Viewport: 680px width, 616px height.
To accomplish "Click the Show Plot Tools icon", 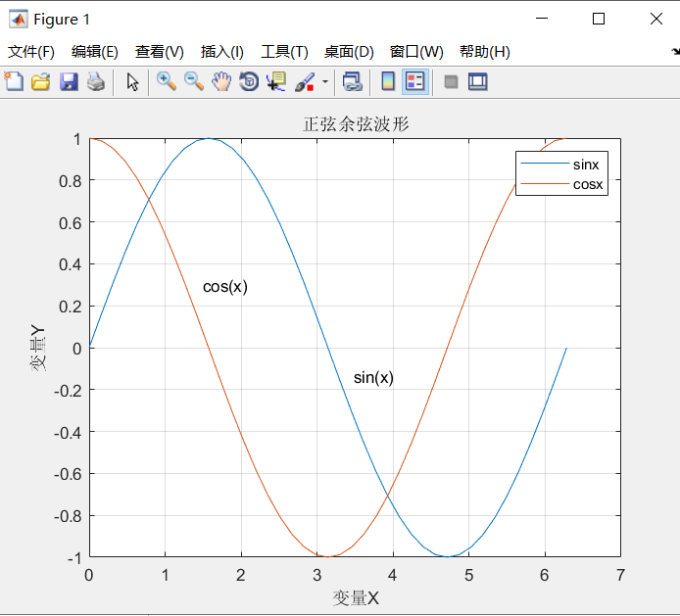I will pos(478,81).
